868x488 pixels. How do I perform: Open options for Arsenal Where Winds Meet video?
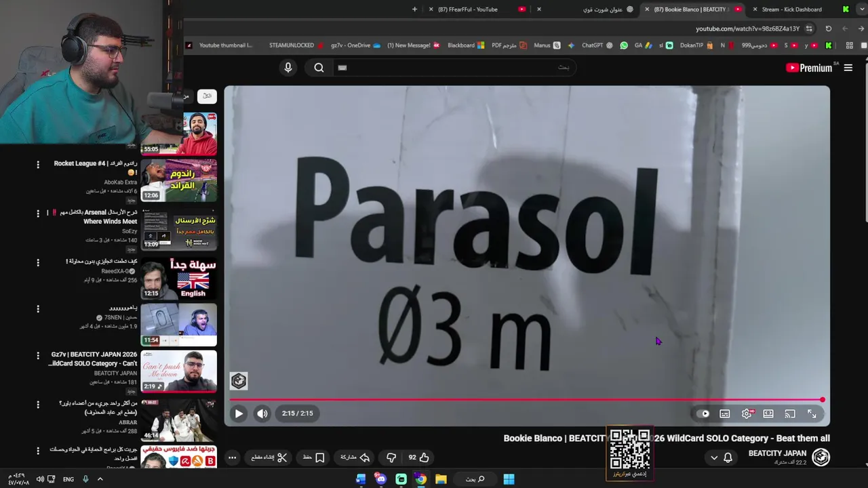(38, 213)
